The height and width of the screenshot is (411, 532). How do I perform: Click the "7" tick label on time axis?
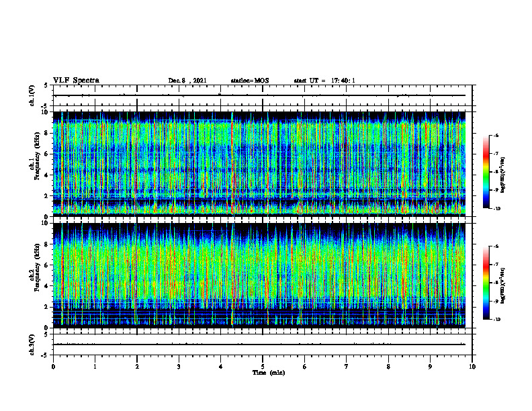pyautogui.click(x=347, y=367)
